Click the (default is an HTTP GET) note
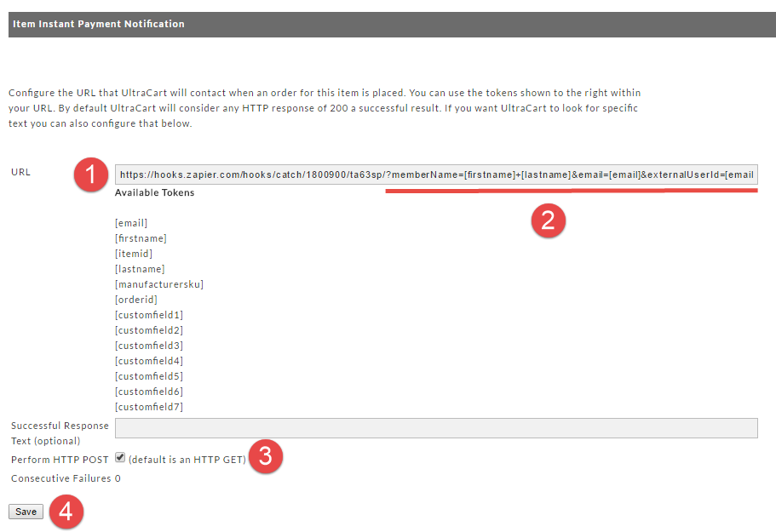Image resolution: width=776 pixels, height=532 pixels. pyautogui.click(x=187, y=460)
